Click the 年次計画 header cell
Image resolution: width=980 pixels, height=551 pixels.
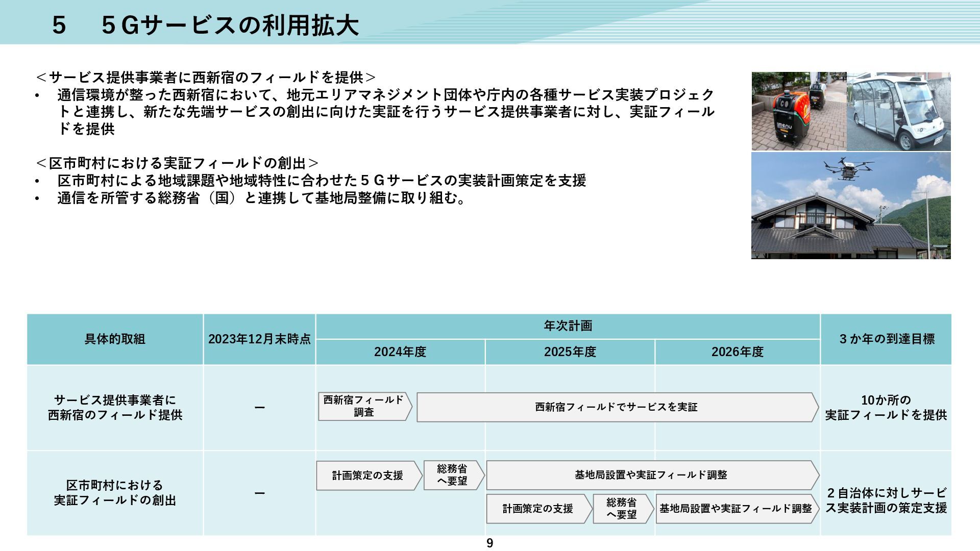568,326
